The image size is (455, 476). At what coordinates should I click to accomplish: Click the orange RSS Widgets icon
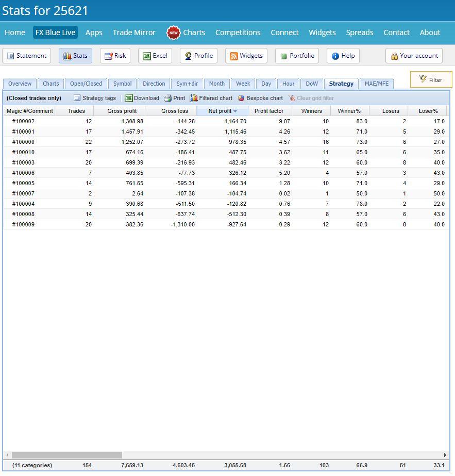click(233, 56)
